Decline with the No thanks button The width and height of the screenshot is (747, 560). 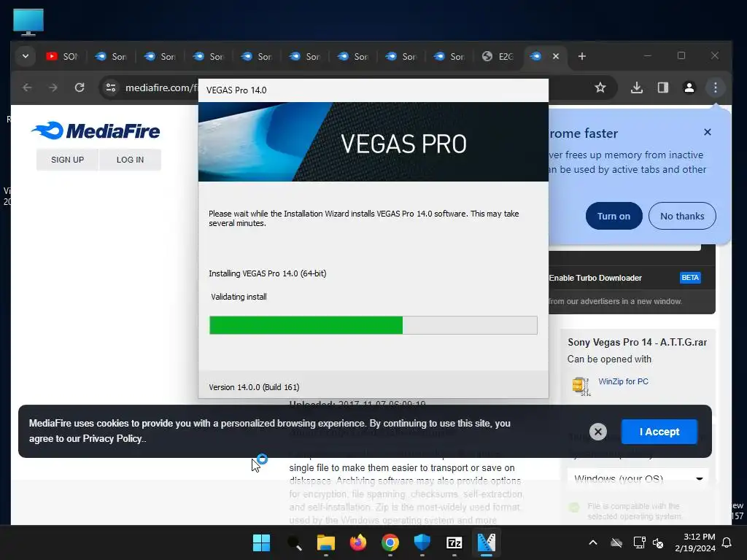pyautogui.click(x=682, y=216)
